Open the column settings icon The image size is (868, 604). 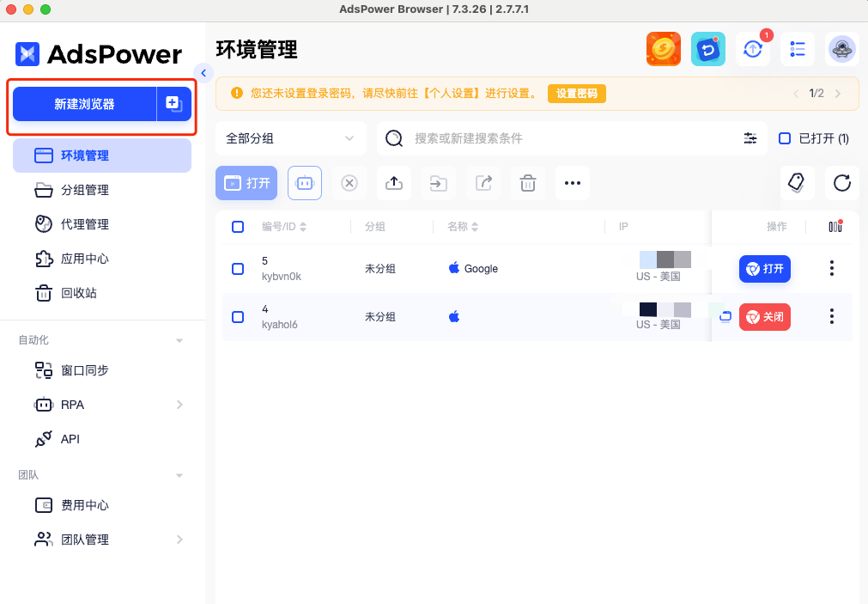(835, 226)
